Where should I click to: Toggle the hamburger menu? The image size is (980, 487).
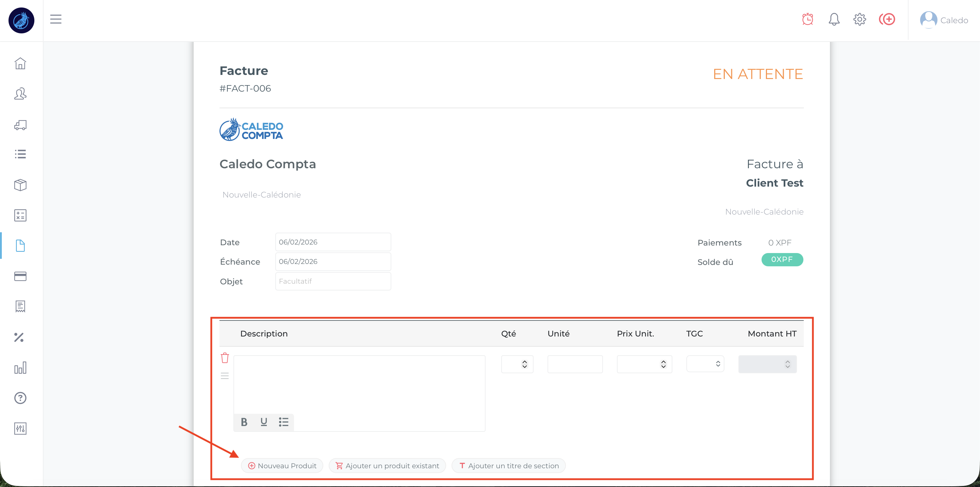coord(56,19)
